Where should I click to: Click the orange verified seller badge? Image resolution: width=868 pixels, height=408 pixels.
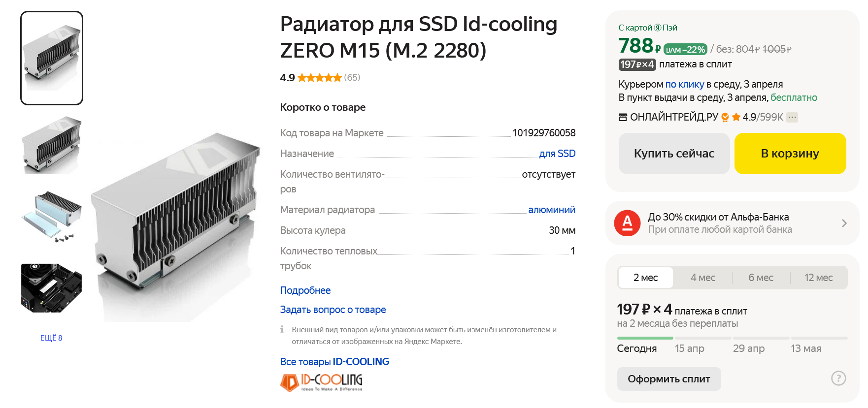click(x=725, y=117)
